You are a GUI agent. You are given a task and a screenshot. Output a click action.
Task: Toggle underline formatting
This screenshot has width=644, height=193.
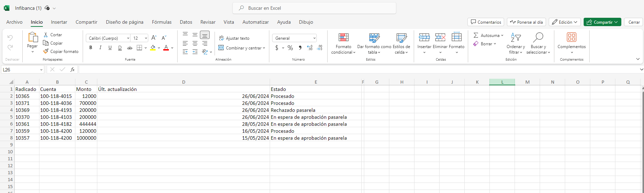110,48
